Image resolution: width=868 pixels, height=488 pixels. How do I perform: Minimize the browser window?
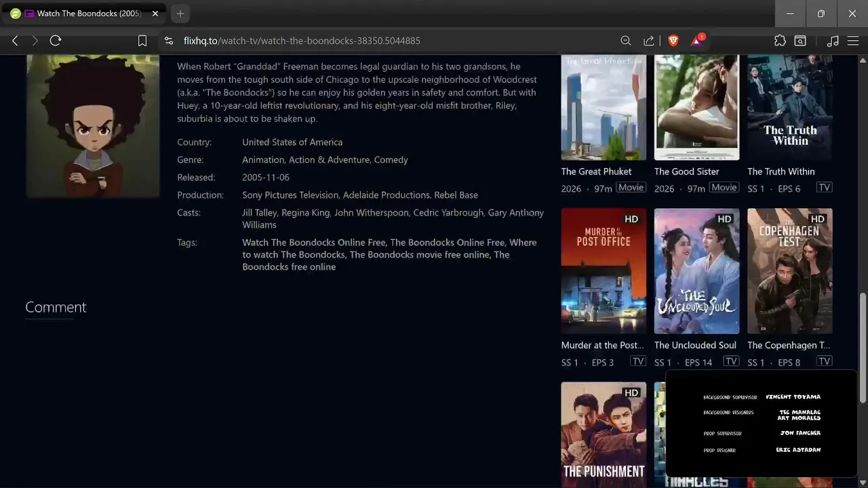click(790, 14)
